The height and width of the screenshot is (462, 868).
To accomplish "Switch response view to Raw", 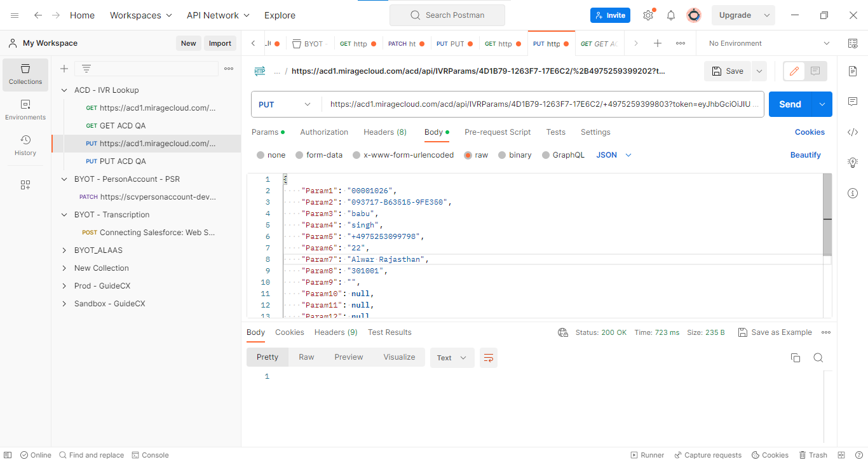I will pos(306,357).
